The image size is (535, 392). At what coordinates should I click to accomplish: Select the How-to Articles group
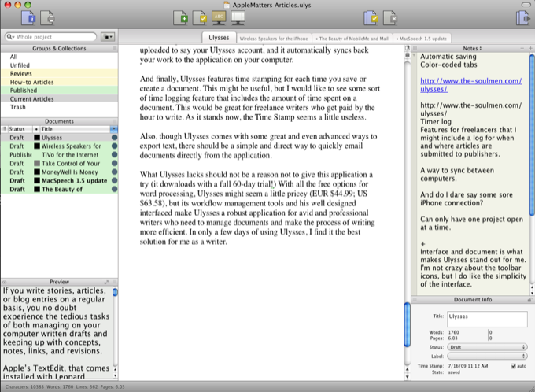click(x=31, y=81)
